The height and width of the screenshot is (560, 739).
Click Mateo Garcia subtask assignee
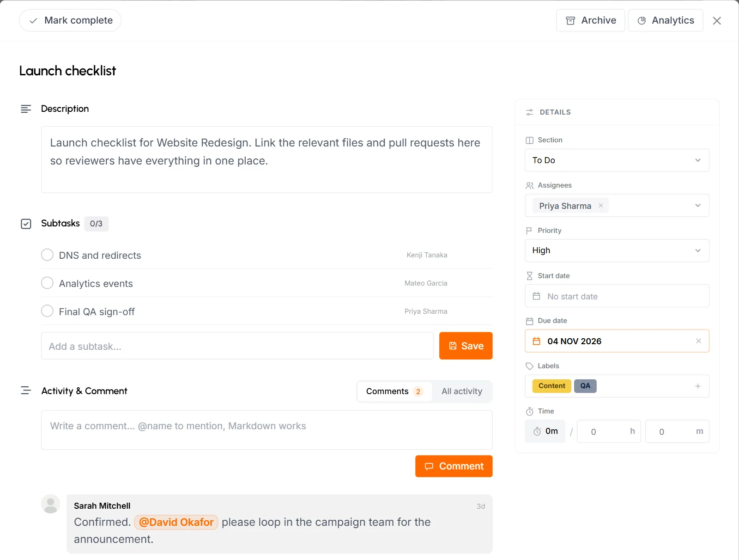426,283
